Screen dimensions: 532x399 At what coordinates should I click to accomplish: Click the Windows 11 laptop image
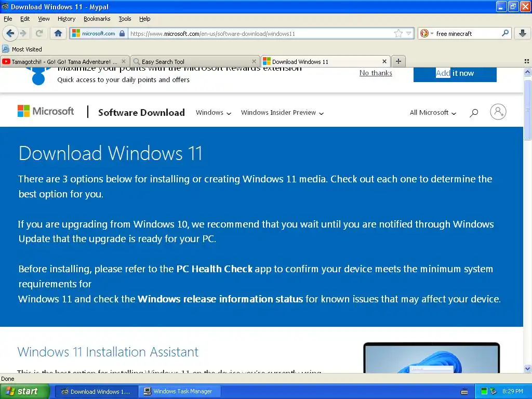tap(431, 357)
